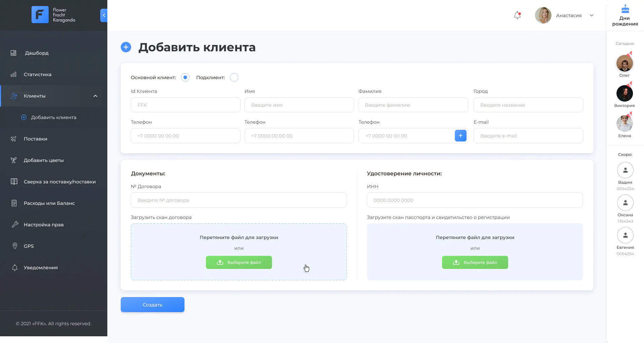Focus the second Телефон input field

pyautogui.click(x=299, y=136)
